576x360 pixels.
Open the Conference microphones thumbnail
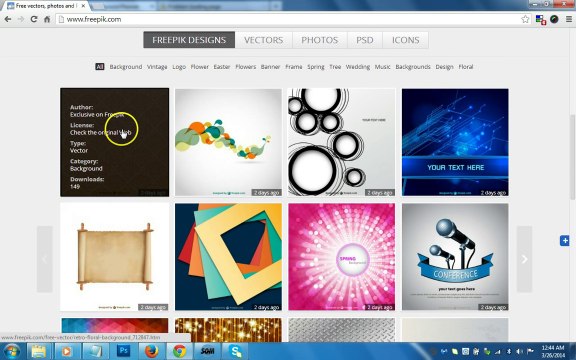[455, 257]
